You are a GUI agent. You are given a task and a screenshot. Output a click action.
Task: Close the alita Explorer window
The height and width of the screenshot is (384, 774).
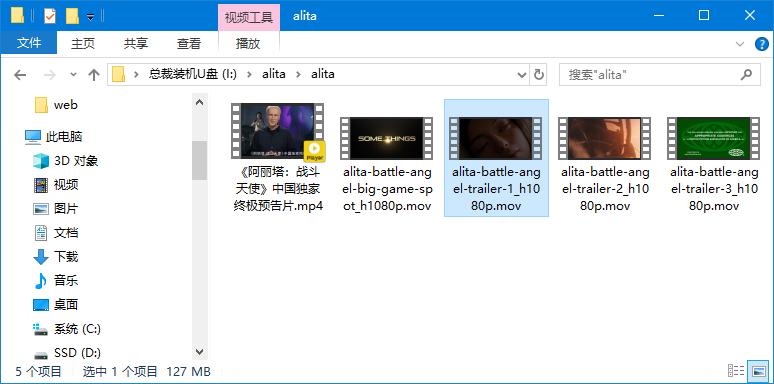coord(750,16)
